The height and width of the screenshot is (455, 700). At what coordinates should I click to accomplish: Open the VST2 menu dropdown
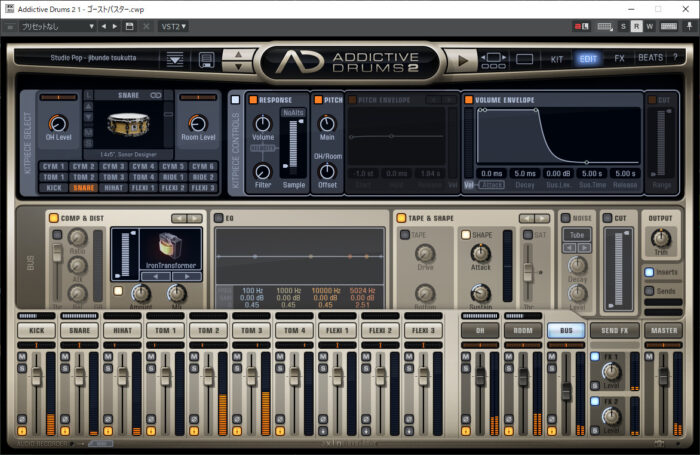(173, 26)
